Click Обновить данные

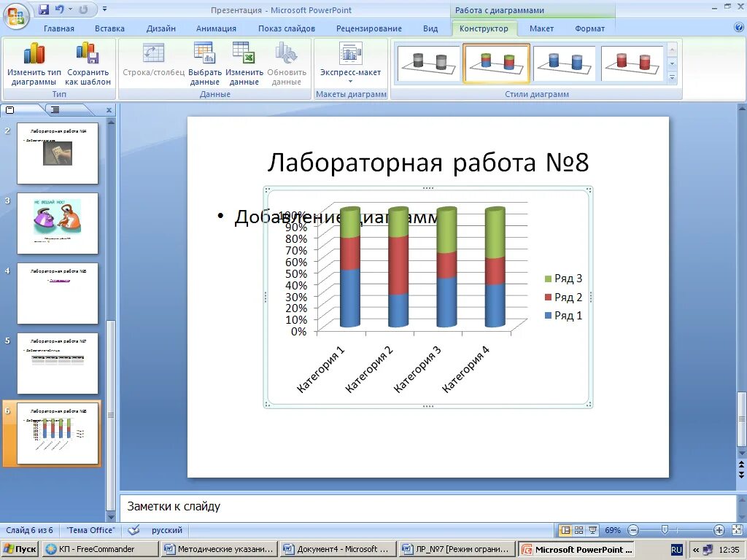[x=286, y=64]
